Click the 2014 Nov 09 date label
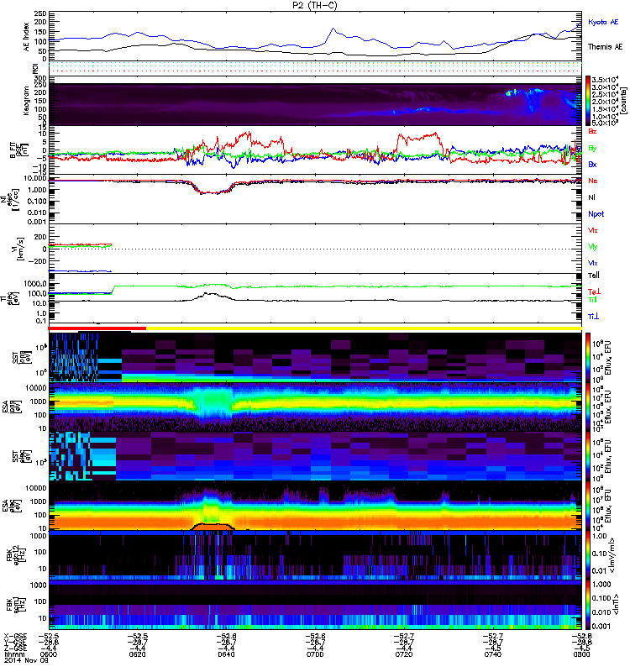Viewport: 630px width, 672px height. pyautogui.click(x=27, y=660)
